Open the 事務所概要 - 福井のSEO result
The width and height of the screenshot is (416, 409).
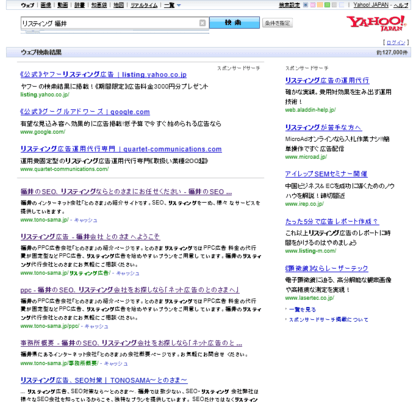[x=131, y=343]
